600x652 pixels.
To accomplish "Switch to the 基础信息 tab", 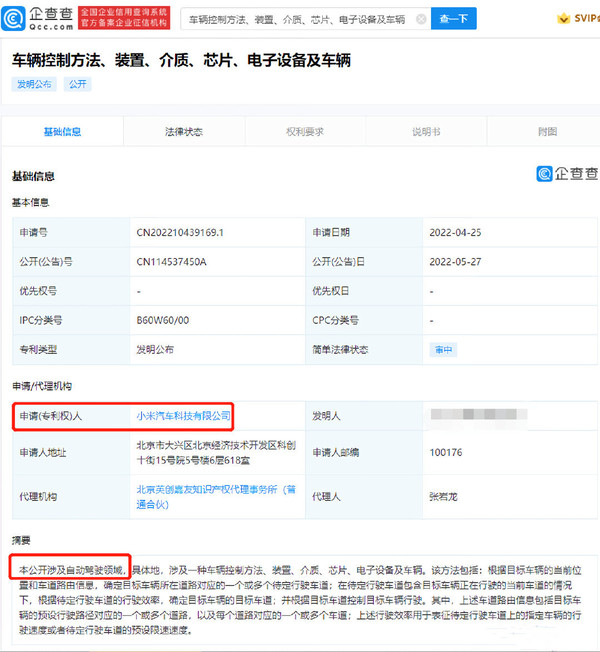I will coord(62,131).
